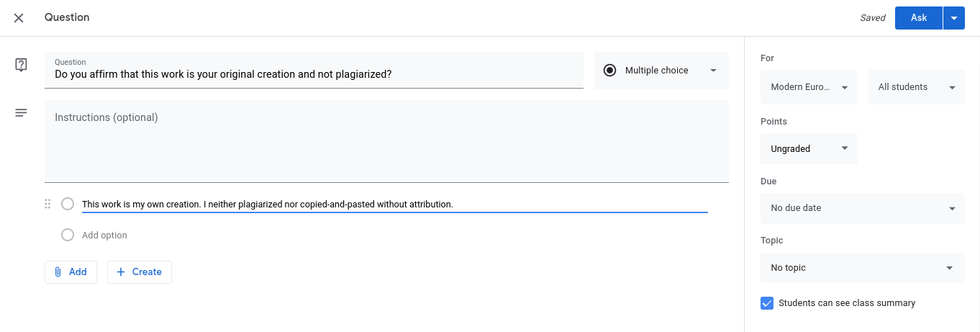Click the Ask button
The height and width of the screenshot is (332, 980).
tap(919, 18)
